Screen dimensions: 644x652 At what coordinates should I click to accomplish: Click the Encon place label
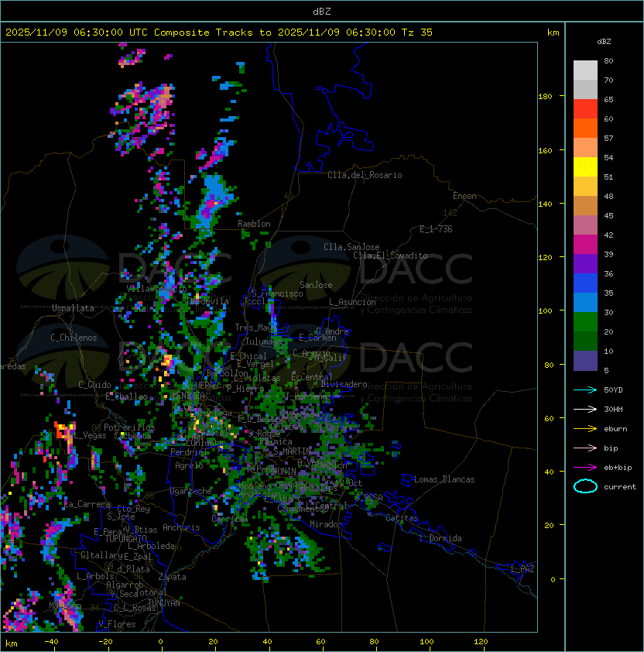[x=464, y=196]
